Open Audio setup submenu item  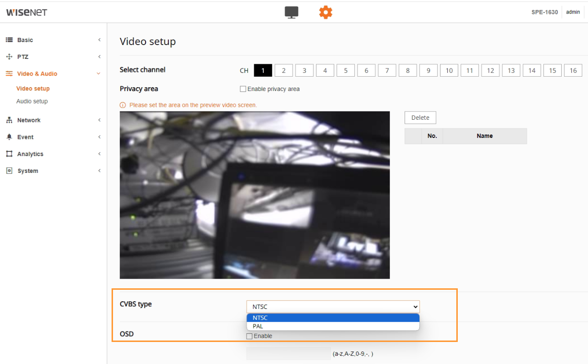pos(32,101)
